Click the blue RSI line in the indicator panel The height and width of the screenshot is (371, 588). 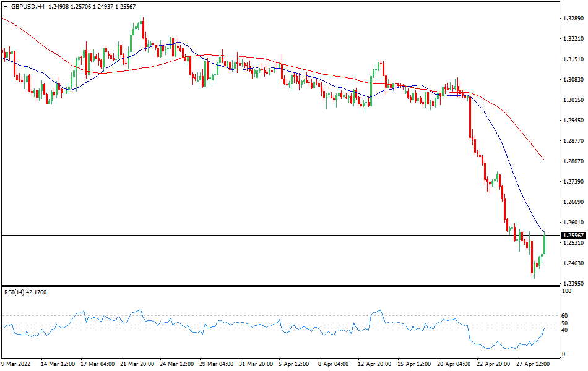tap(248, 325)
